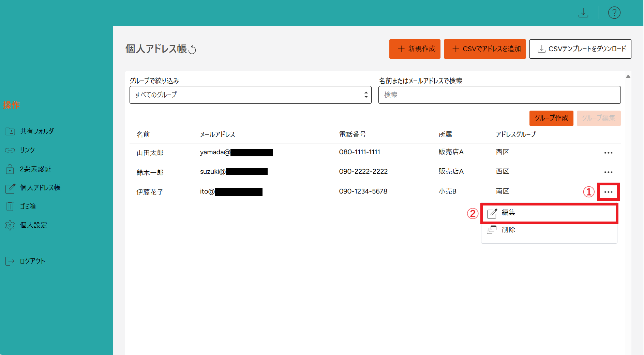Click the yamada@ email address
The width and height of the screenshot is (644, 355).
click(x=236, y=152)
